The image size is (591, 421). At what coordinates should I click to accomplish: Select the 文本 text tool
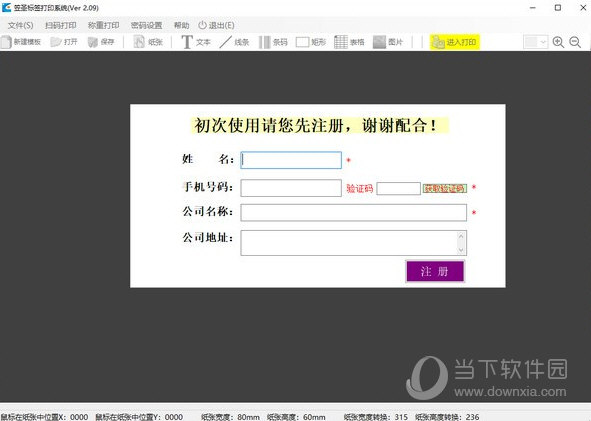(196, 42)
